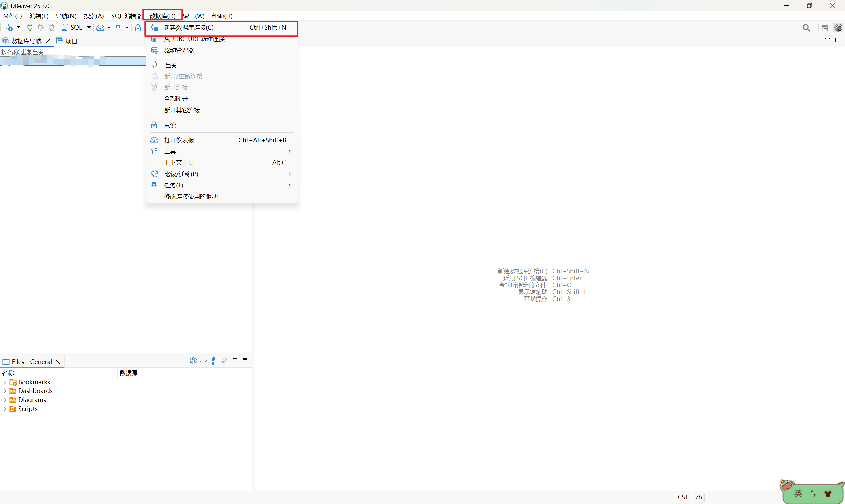This screenshot has width=845, height=504.
Task: Select 驱动管理器 menu entry
Action: click(179, 50)
